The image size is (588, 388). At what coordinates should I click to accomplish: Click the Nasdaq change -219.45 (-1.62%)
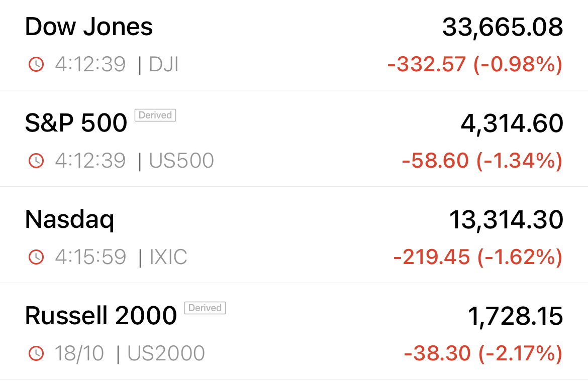478,257
